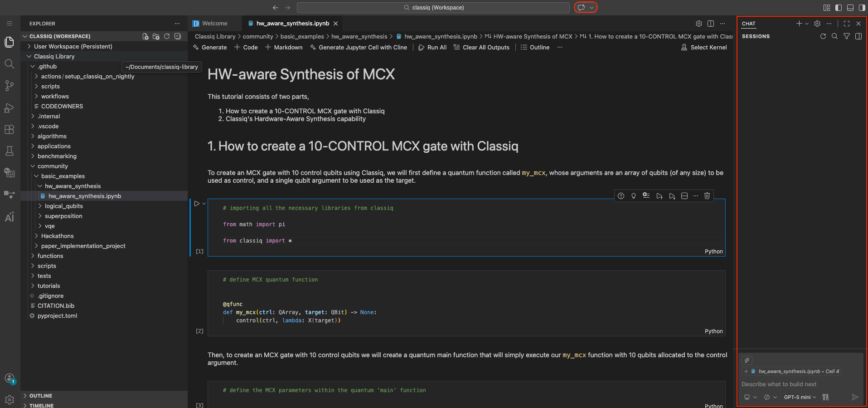The width and height of the screenshot is (868, 408).
Task: Open the application hamburger menu
Action: (x=10, y=24)
